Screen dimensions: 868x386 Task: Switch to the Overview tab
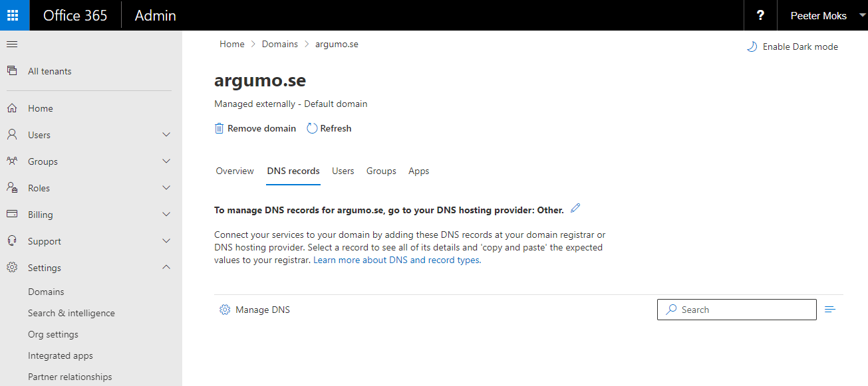(235, 171)
